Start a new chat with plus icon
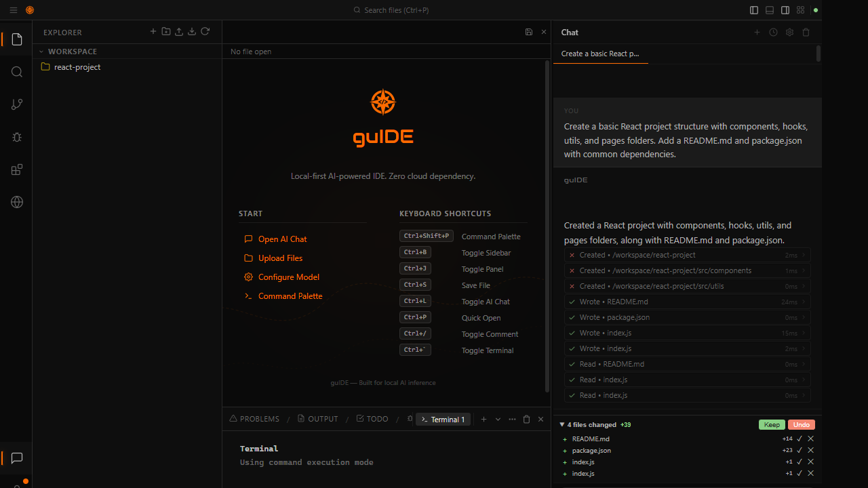Viewport: 868px width, 488px height. (x=757, y=32)
